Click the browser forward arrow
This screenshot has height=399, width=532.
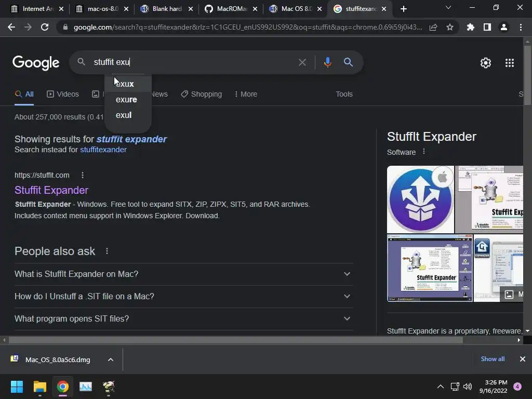(x=28, y=27)
